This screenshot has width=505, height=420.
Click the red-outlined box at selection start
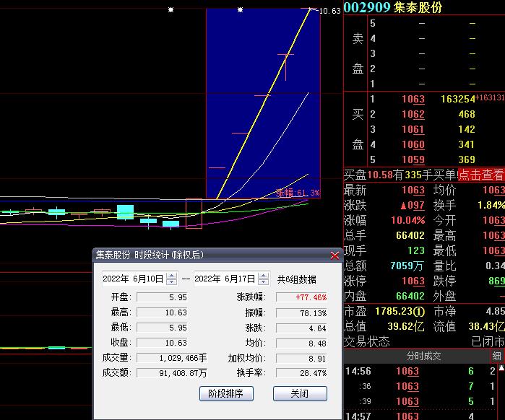[194, 214]
